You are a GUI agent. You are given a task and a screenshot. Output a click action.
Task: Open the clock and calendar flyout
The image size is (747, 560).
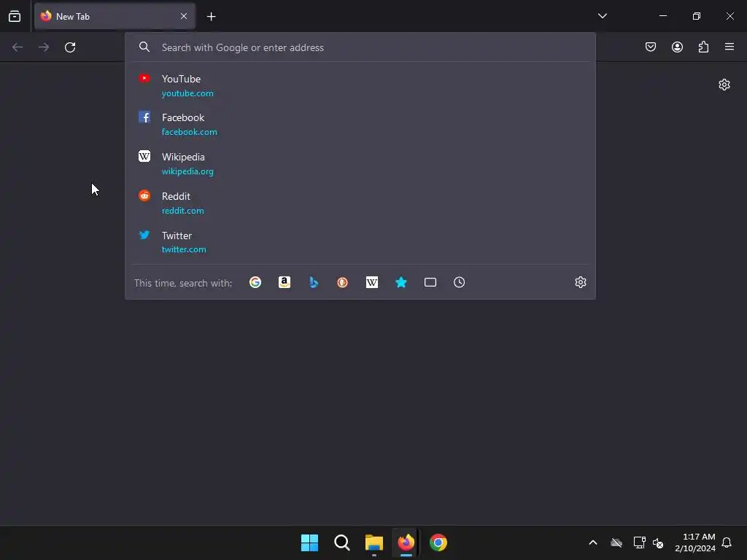click(x=695, y=542)
